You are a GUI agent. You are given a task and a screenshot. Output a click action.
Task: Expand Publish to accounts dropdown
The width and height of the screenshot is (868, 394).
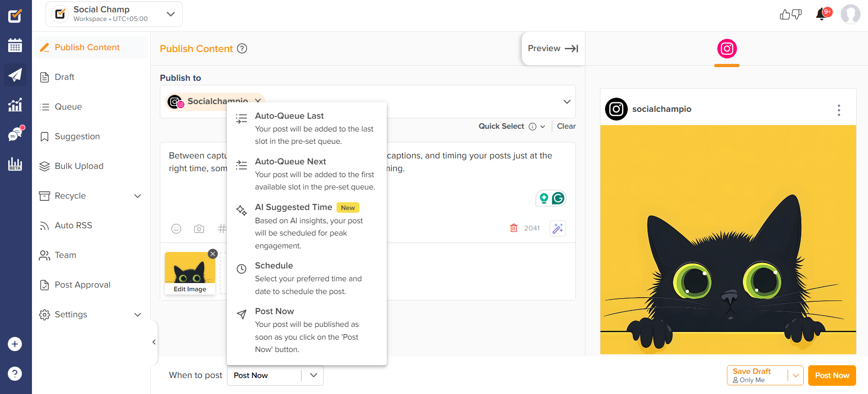click(x=567, y=101)
